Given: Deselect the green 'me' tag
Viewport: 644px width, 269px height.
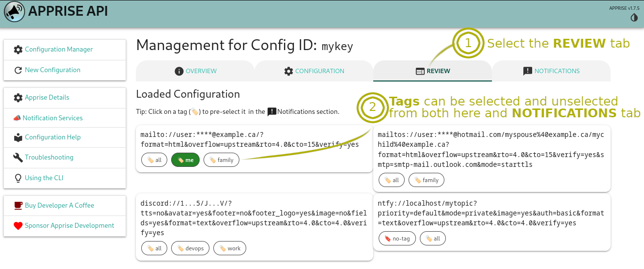Looking at the screenshot, I should (185, 160).
